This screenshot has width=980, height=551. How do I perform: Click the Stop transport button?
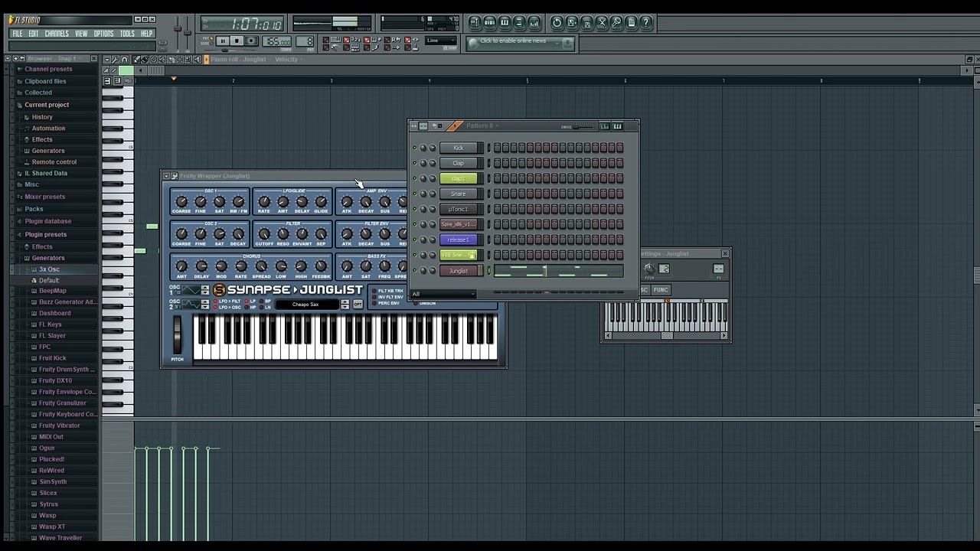[237, 41]
